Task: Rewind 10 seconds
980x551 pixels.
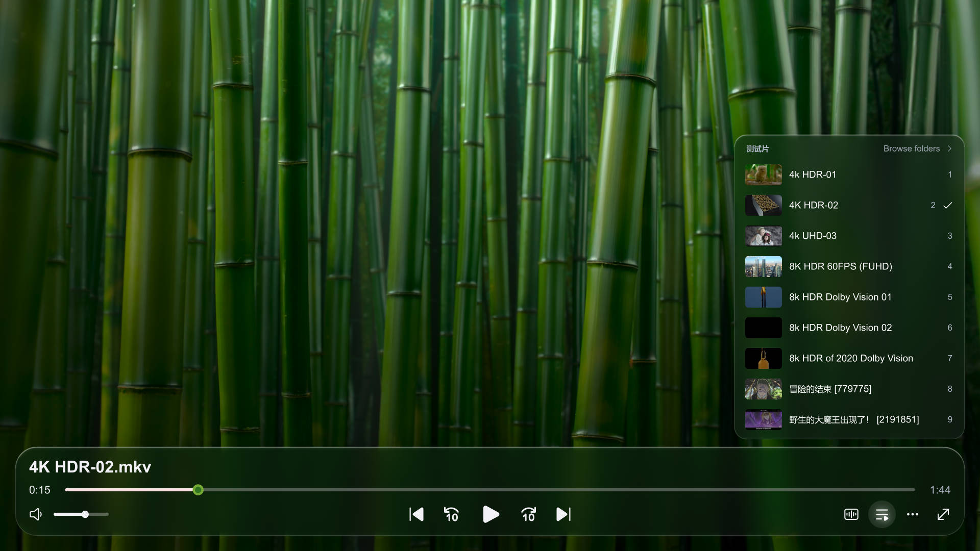Action: click(x=451, y=514)
